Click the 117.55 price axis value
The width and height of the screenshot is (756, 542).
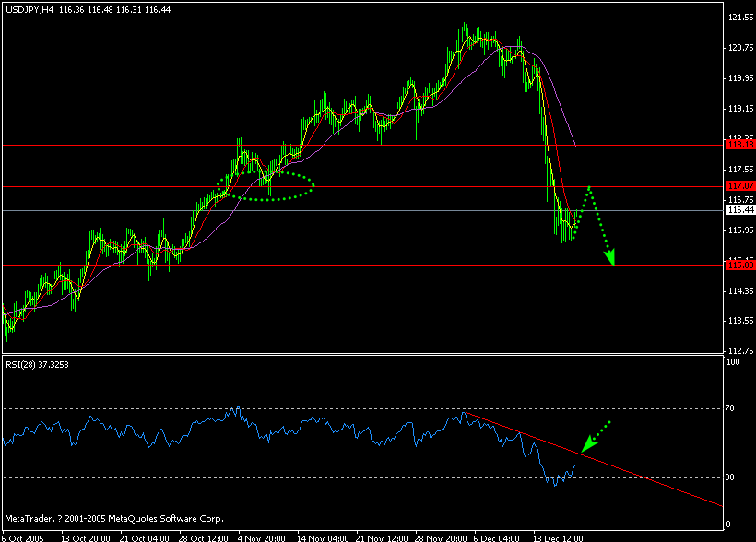[x=740, y=170]
